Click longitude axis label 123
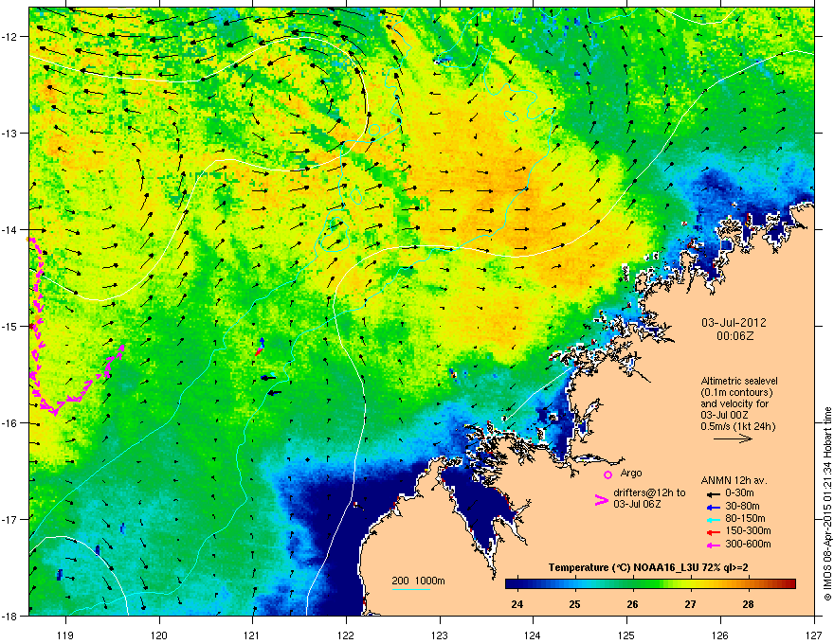Viewport: 834px width, 644px height. click(x=440, y=635)
